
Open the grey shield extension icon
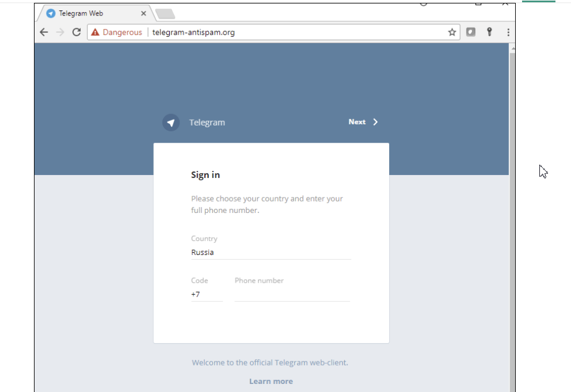(470, 32)
